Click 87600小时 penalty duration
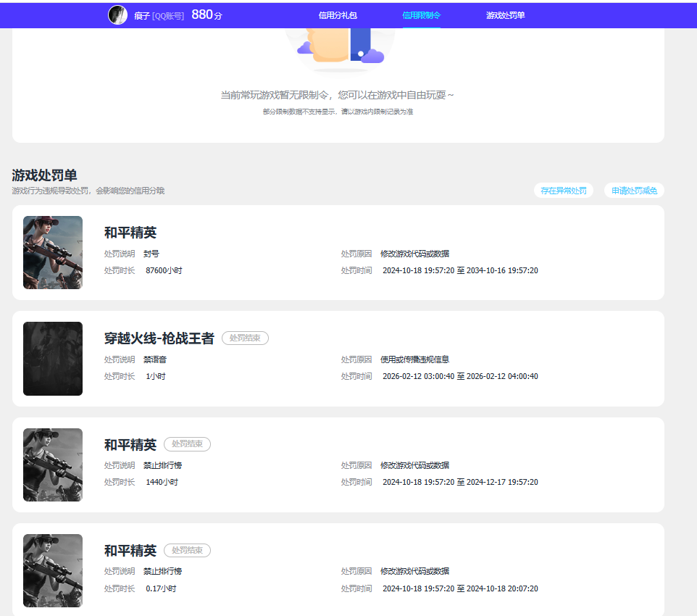 point(164,270)
